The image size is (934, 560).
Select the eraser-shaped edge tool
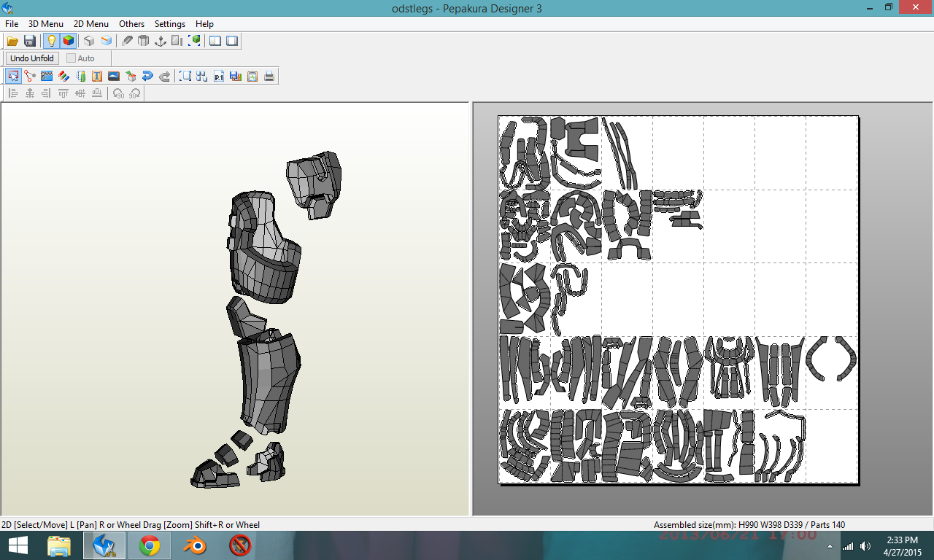click(127, 41)
